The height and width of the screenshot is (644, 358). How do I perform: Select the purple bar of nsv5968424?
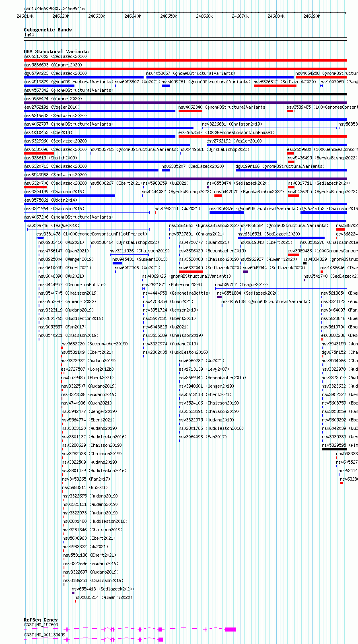coord(185,103)
